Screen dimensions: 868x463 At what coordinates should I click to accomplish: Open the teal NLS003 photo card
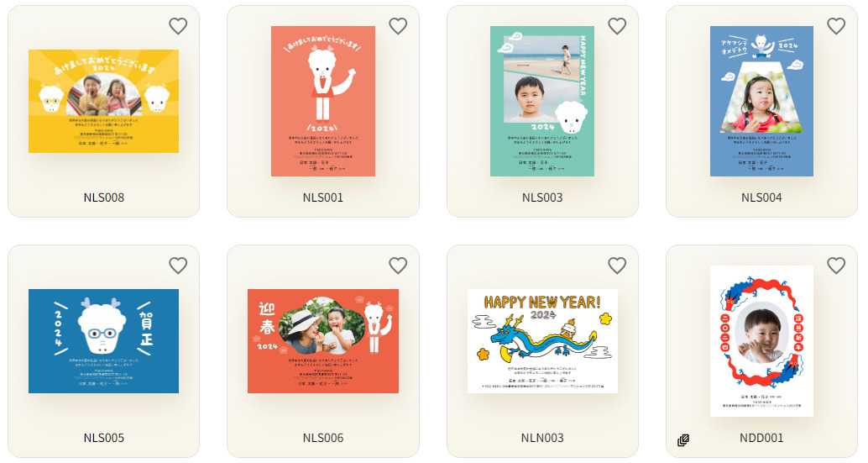click(542, 102)
